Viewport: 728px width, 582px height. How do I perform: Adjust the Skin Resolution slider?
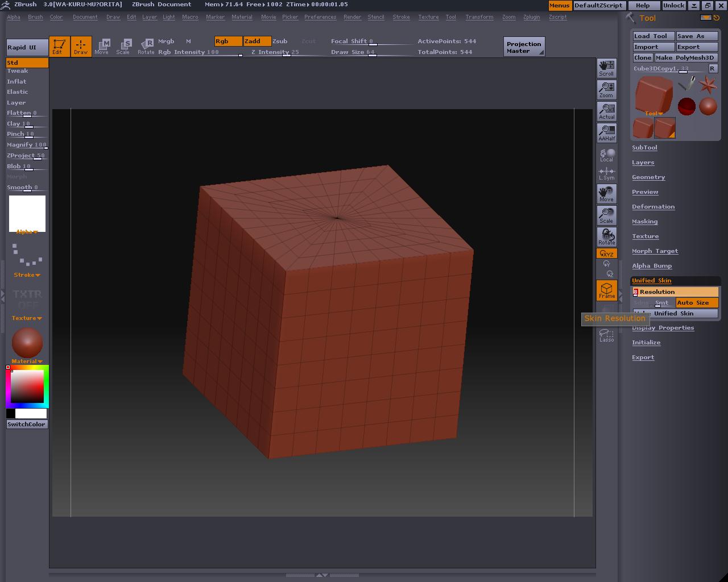676,292
